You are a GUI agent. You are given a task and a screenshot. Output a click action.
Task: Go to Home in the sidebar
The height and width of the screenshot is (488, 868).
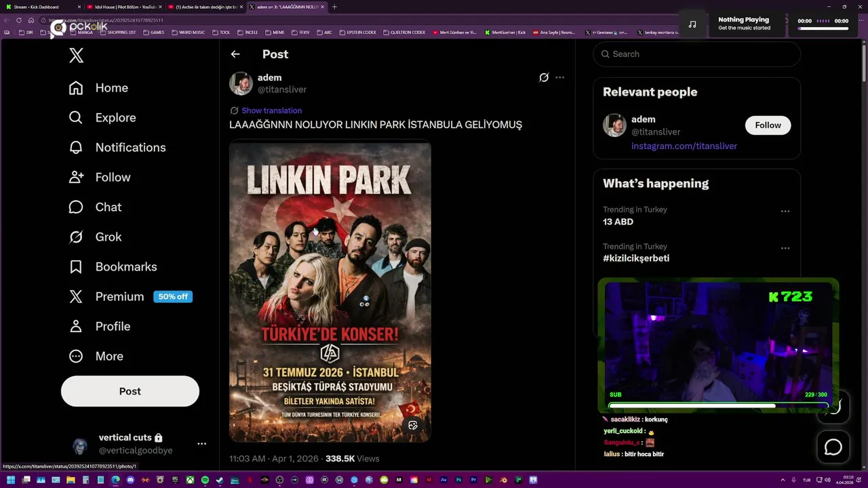(x=98, y=88)
